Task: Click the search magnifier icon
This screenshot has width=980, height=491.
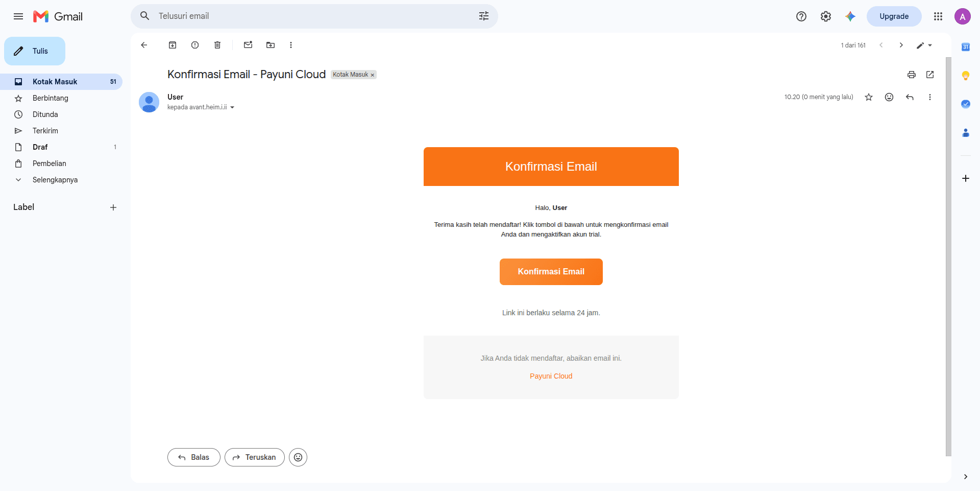Action: pos(145,16)
